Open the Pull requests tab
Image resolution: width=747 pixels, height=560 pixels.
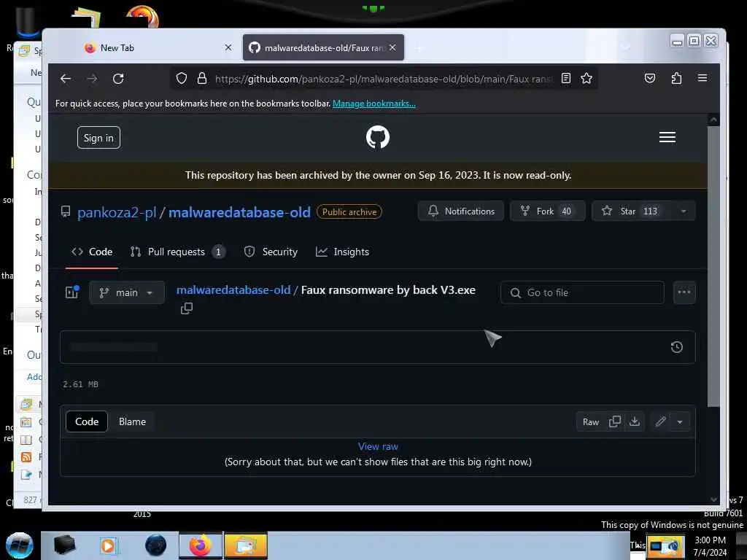coord(177,252)
